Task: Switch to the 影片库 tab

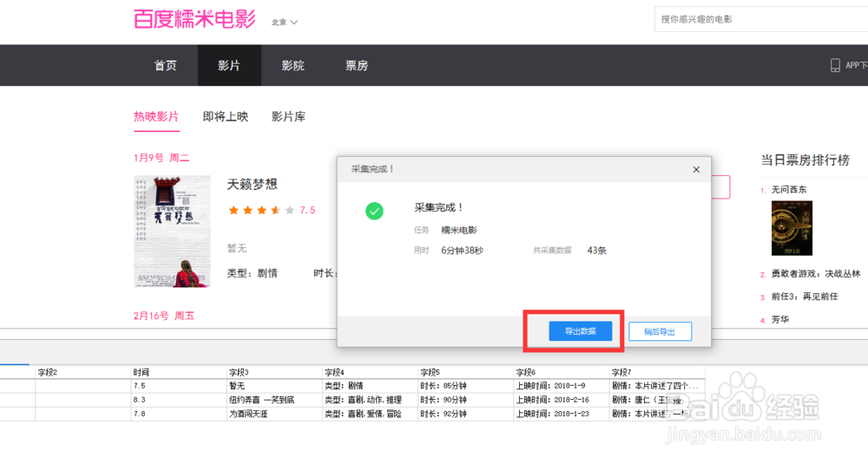Action: [288, 117]
